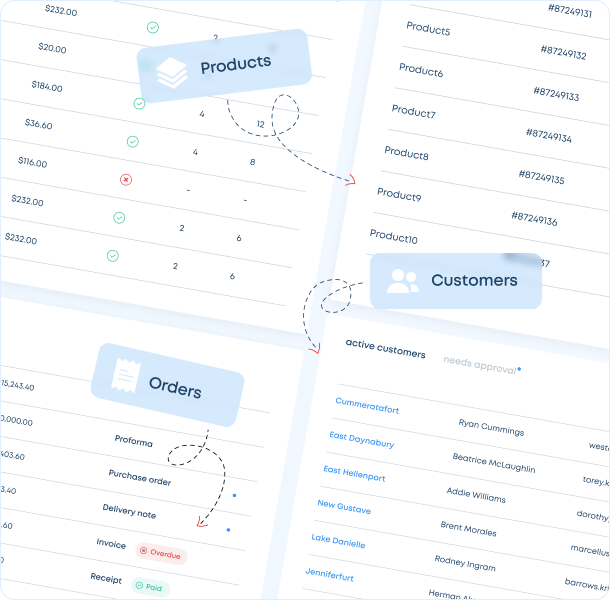Open the Jenniferfurt customer link

(x=330, y=574)
